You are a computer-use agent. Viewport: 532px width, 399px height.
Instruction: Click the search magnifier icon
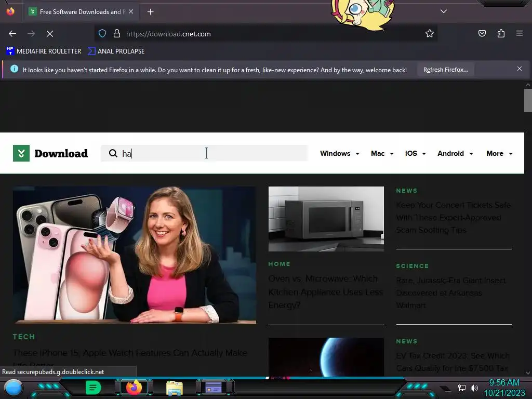pos(113,153)
